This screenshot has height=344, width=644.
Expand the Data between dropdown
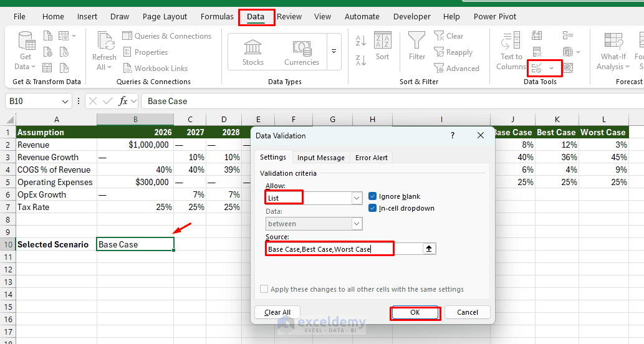pyautogui.click(x=357, y=224)
